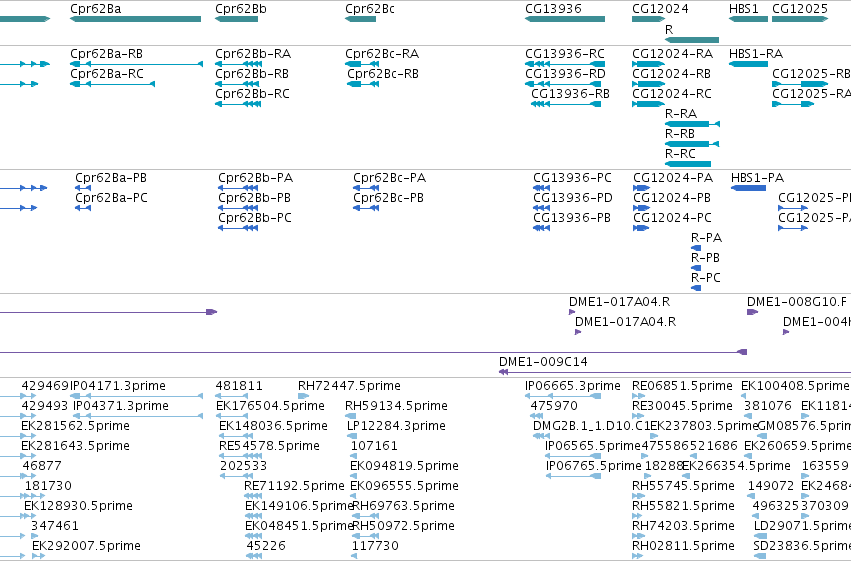Click the CG13936-PC protein label
This screenshot has height=561, width=851.
pos(572,178)
